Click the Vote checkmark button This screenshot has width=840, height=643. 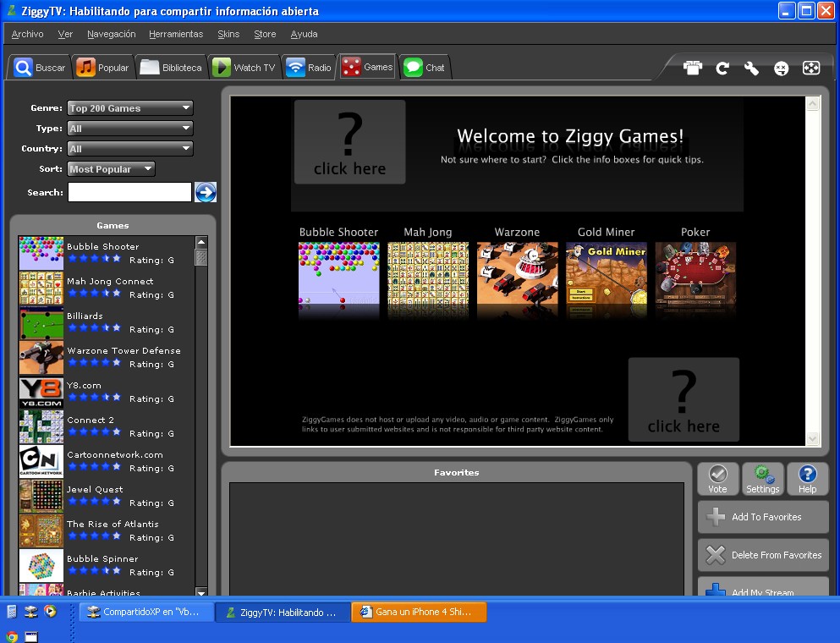[718, 479]
